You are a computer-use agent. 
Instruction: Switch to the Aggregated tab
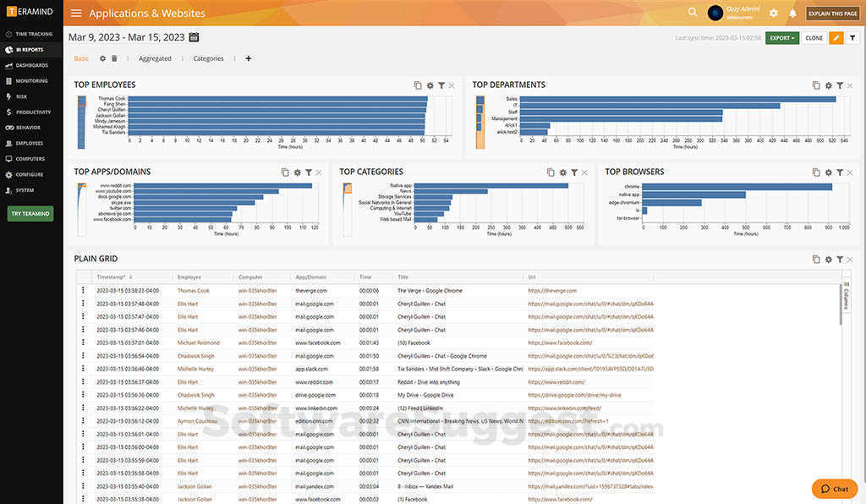[x=155, y=58]
